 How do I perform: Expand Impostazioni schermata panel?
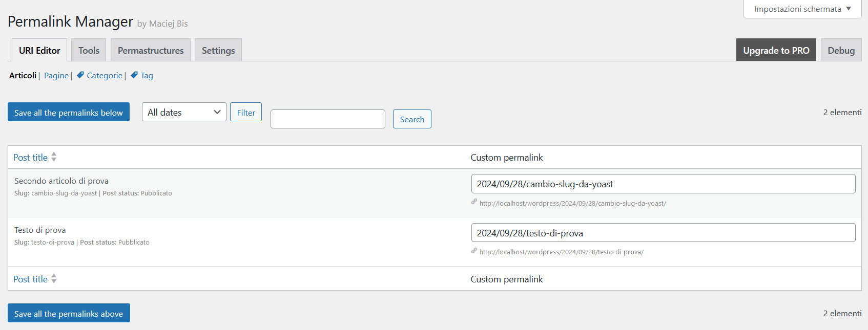[x=802, y=9]
